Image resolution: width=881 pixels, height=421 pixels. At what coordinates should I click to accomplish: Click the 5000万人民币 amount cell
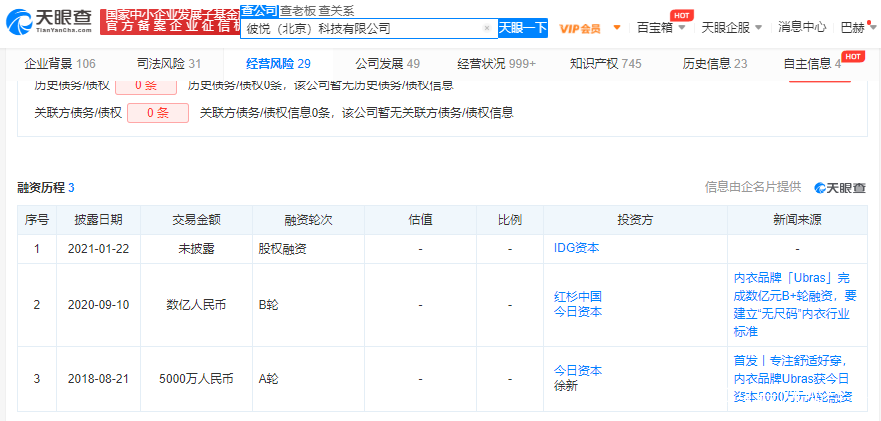pos(197,379)
